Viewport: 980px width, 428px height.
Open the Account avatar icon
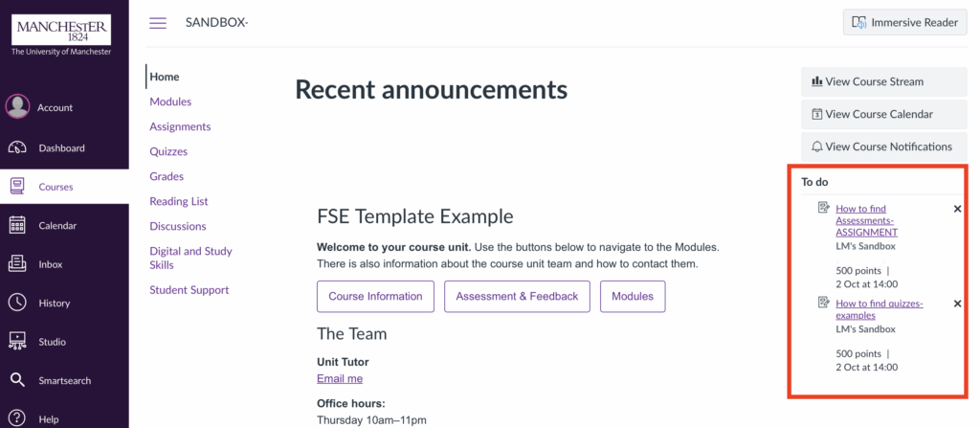click(x=17, y=107)
